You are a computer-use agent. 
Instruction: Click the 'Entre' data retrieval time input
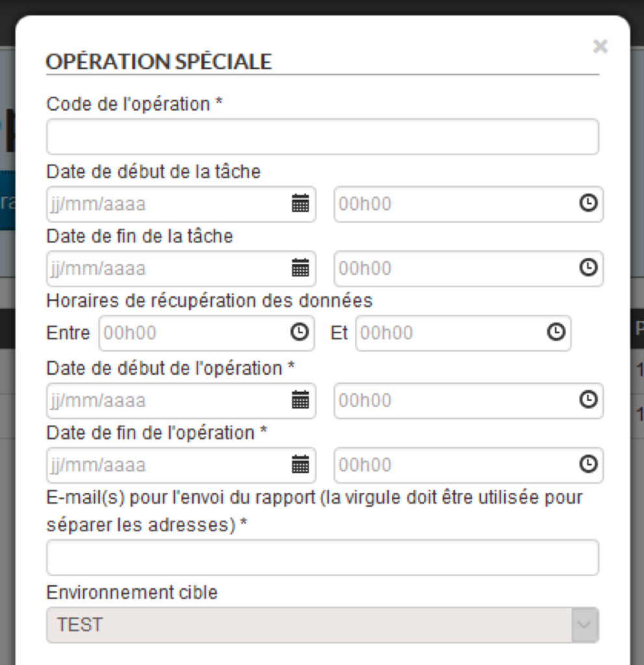193,332
